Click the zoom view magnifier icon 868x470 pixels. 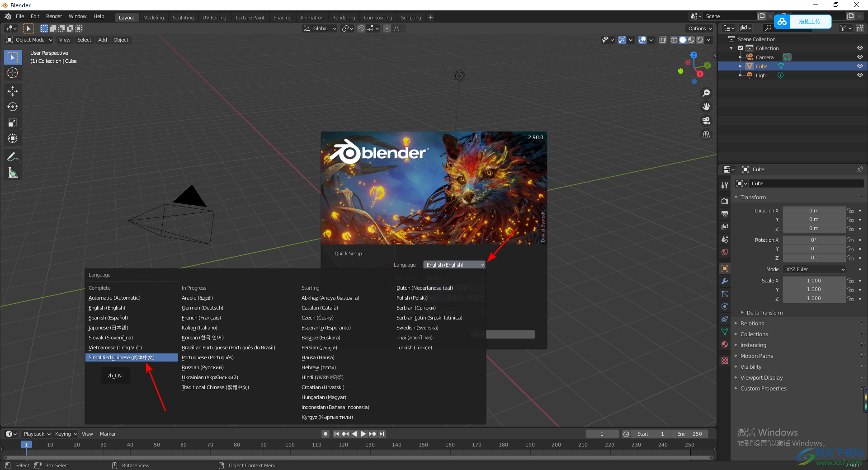point(706,93)
